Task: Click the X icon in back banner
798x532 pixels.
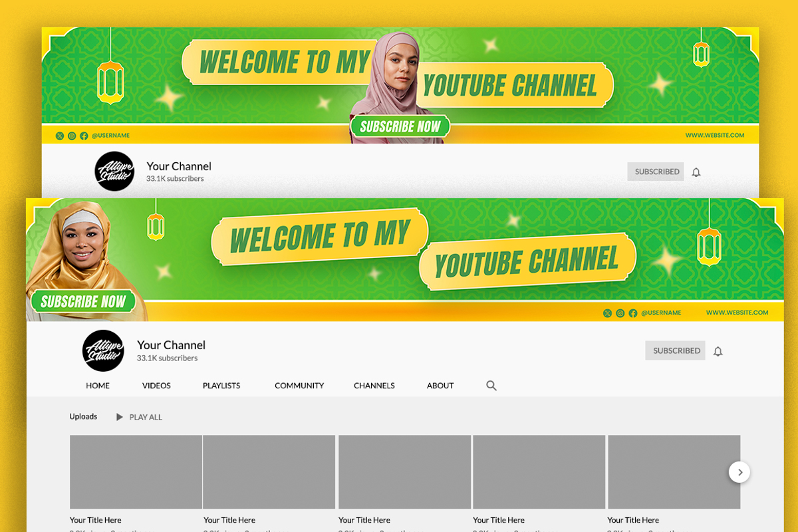Action: [x=60, y=136]
